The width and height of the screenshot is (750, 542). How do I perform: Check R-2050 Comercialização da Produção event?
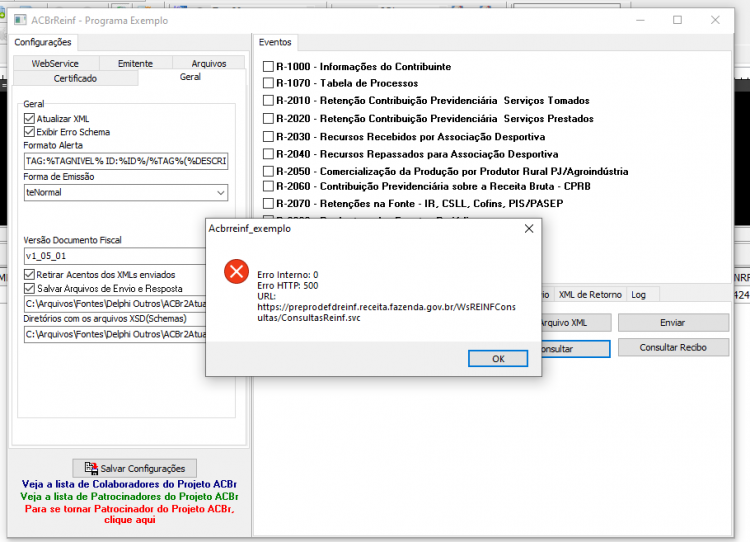268,171
